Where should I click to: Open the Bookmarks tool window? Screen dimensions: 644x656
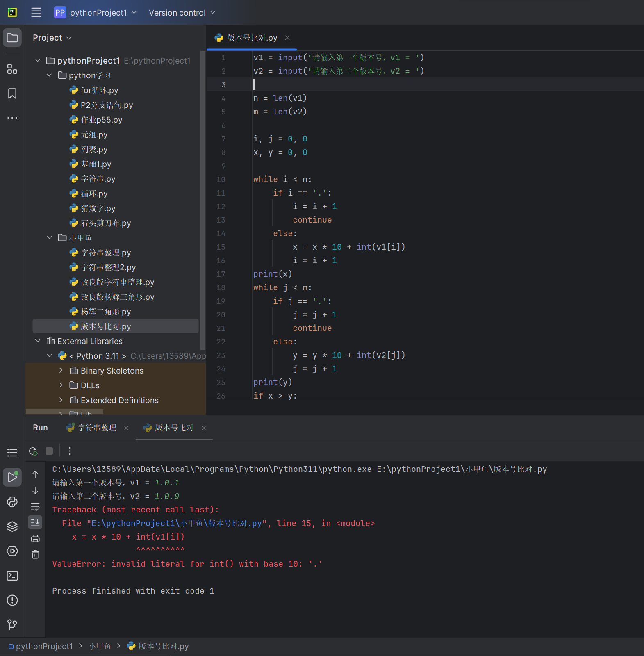click(12, 93)
